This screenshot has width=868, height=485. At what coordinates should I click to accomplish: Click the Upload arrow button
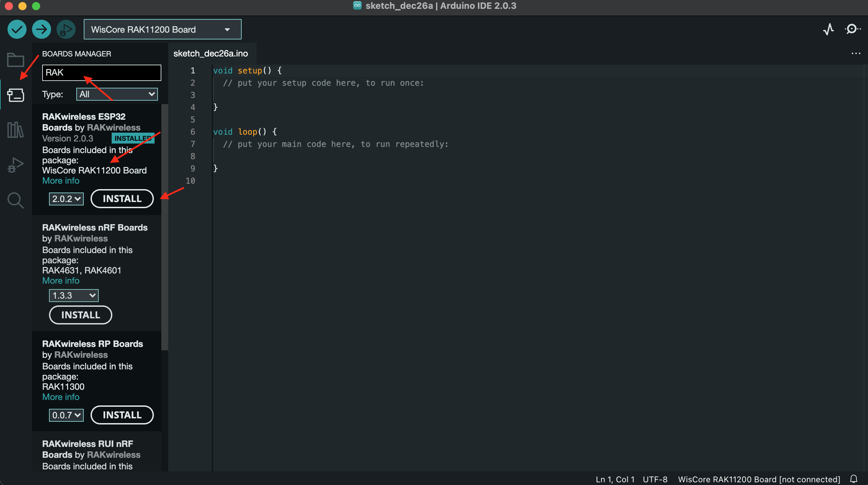(41, 30)
